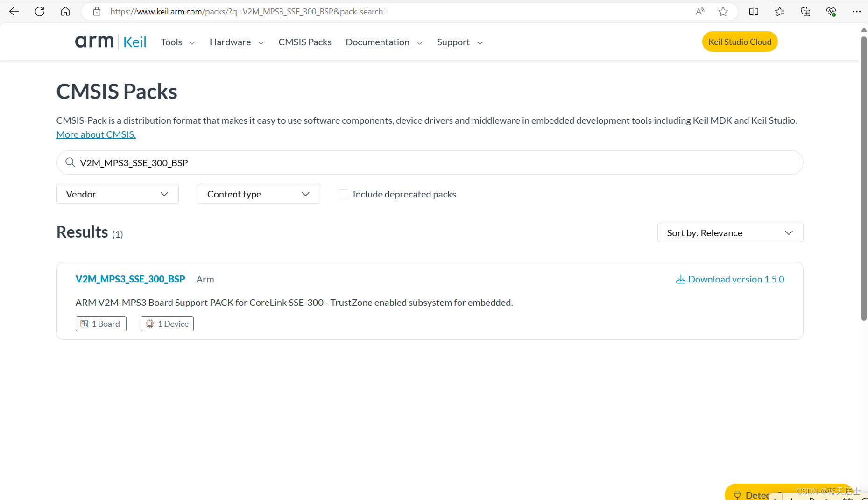Open Browser essentials heart icon
868x500 pixels.
[x=831, y=12]
